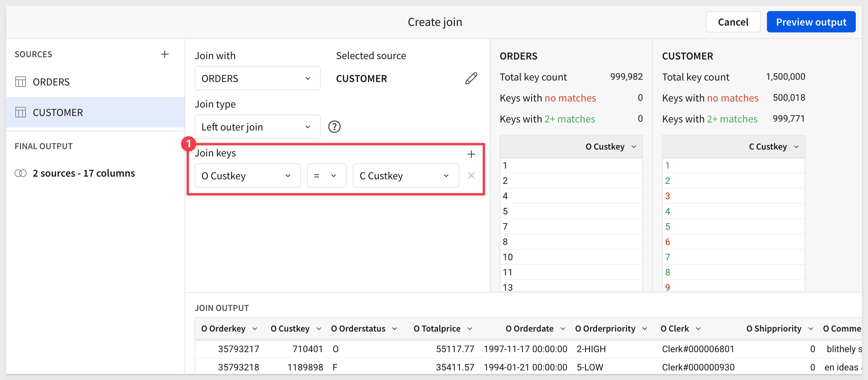Click order key cell 35793217
This screenshot has width=868, height=380.
(239, 349)
